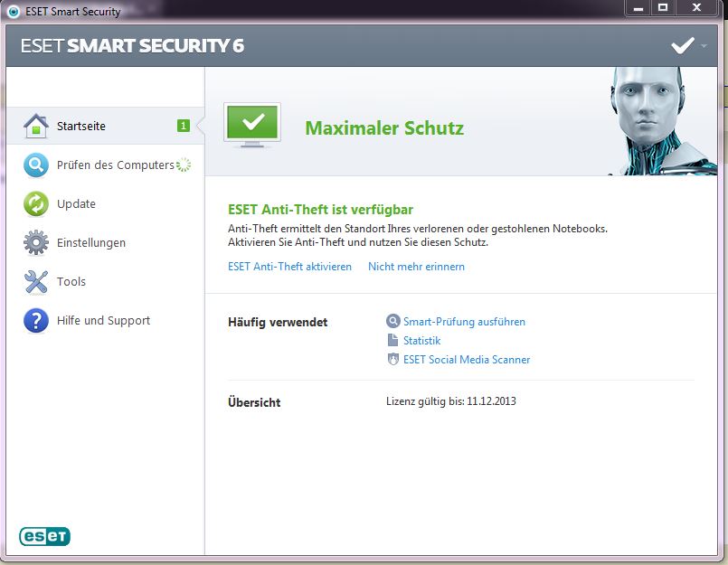This screenshot has width=728, height=565.
Task: Click the ESET Social Media Scanner shield icon
Action: click(x=392, y=360)
